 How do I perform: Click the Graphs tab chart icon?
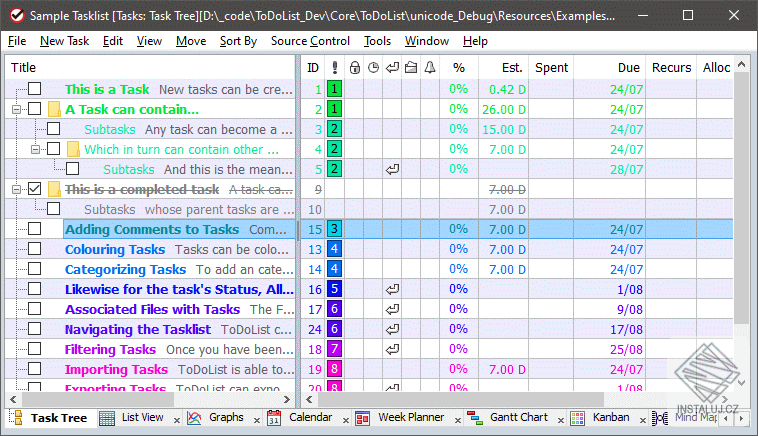pyautogui.click(x=194, y=418)
